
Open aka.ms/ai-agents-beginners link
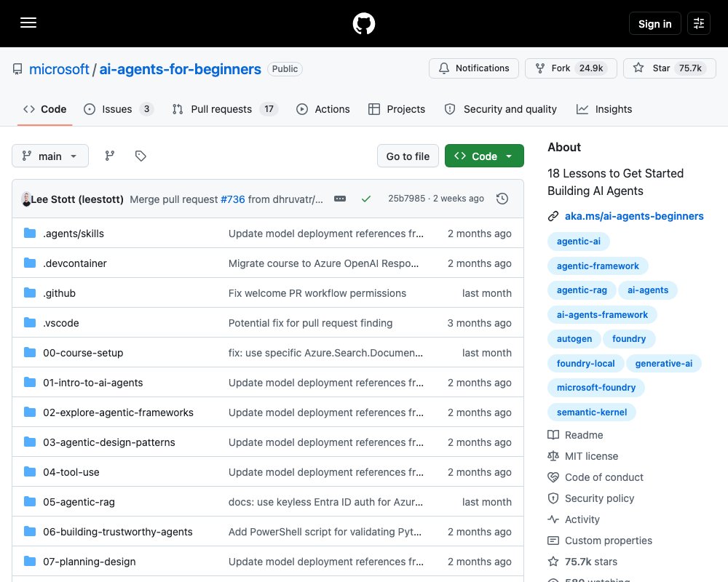pos(634,216)
